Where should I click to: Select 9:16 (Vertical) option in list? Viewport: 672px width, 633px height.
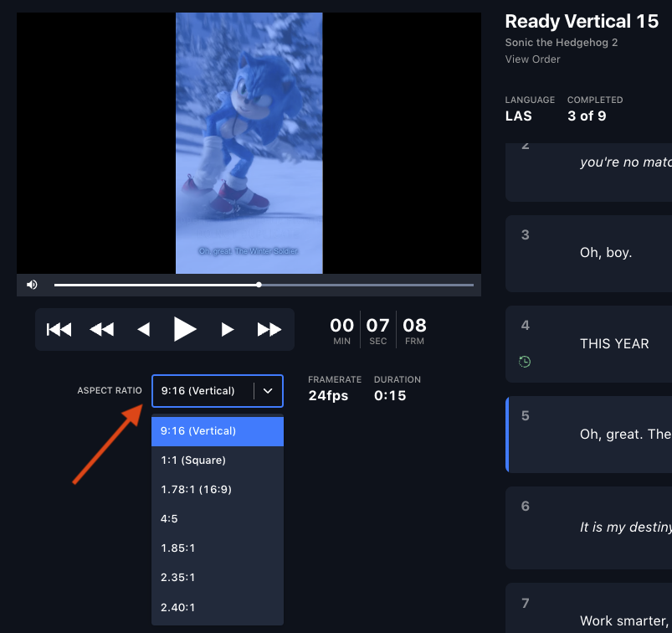(x=218, y=431)
